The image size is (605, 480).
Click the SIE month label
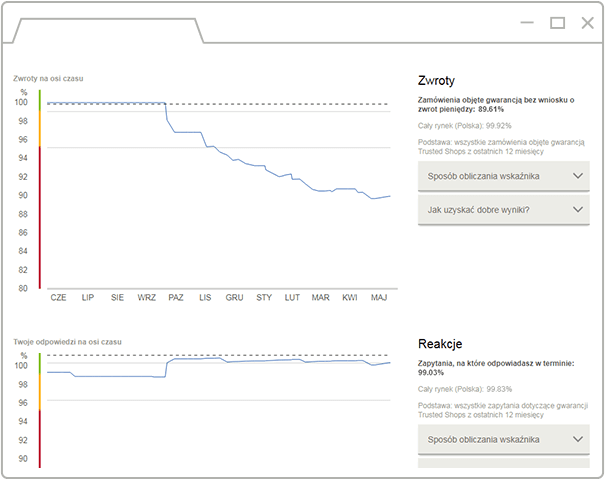tap(117, 297)
